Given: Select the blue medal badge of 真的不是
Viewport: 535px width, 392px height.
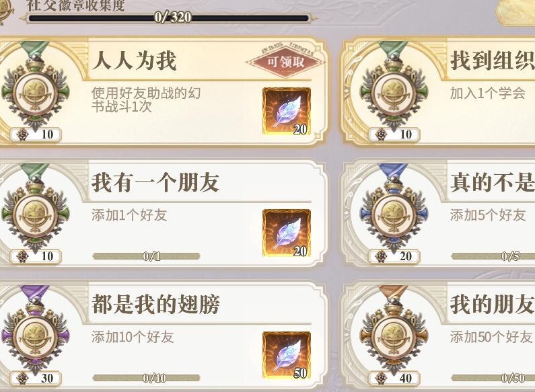Looking at the screenshot, I should click(x=394, y=207).
